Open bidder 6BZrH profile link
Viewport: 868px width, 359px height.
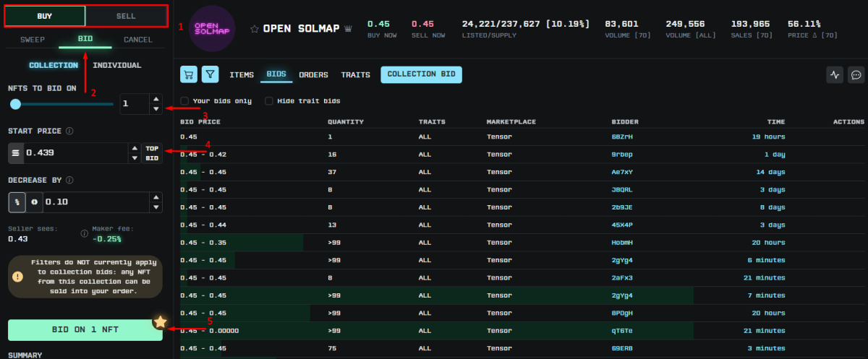point(623,137)
